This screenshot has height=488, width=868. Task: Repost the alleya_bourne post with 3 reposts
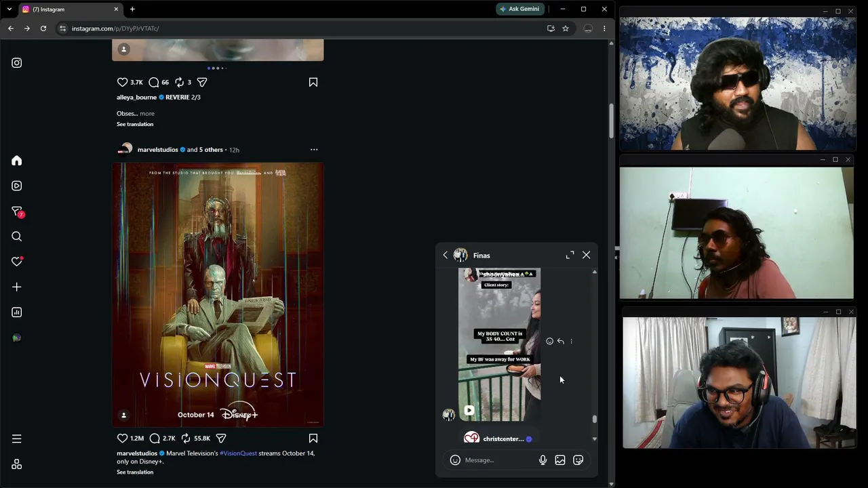(180, 82)
